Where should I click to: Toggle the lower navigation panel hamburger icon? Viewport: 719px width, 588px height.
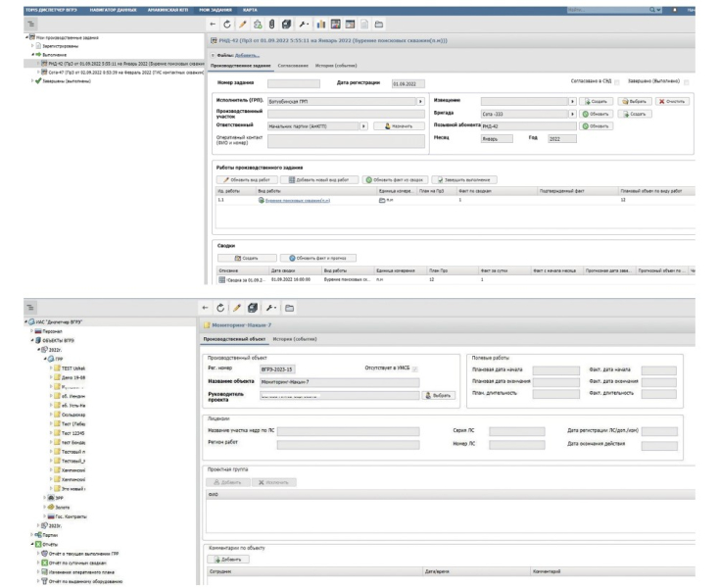click(30, 308)
